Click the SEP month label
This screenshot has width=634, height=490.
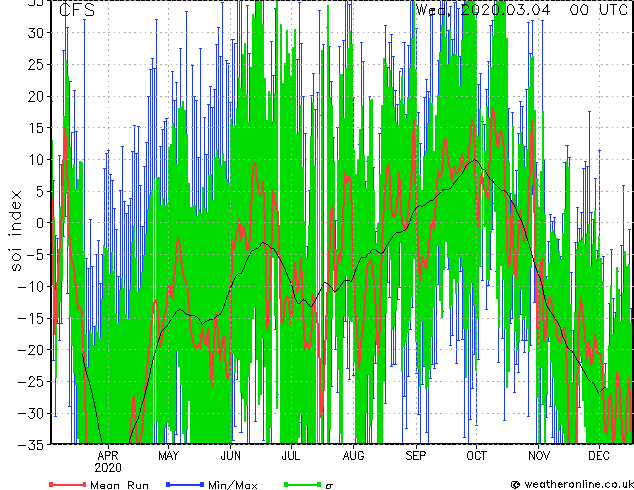pos(416,456)
